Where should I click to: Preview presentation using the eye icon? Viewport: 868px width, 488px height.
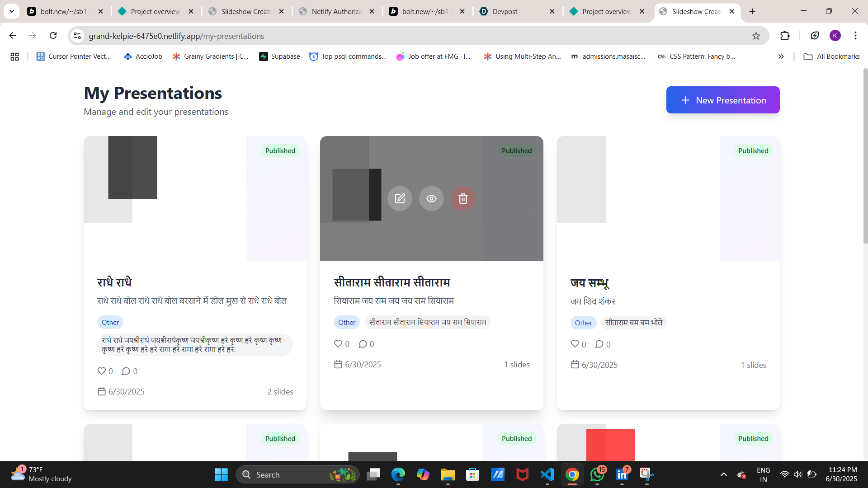pos(431,199)
